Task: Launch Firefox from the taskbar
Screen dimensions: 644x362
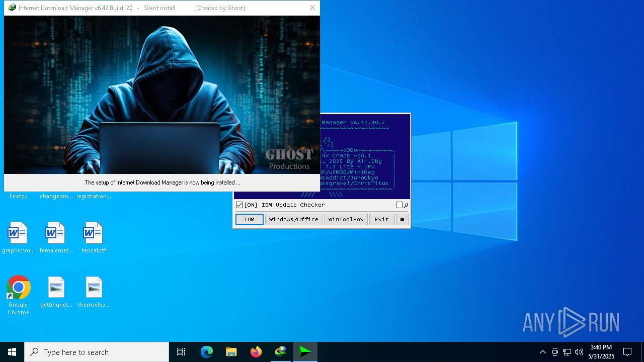Action: (256, 352)
